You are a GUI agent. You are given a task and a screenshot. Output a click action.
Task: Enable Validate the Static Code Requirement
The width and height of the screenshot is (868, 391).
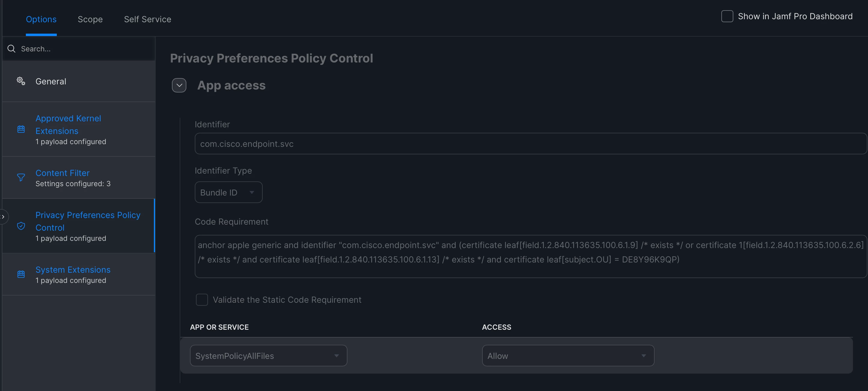[x=202, y=300]
